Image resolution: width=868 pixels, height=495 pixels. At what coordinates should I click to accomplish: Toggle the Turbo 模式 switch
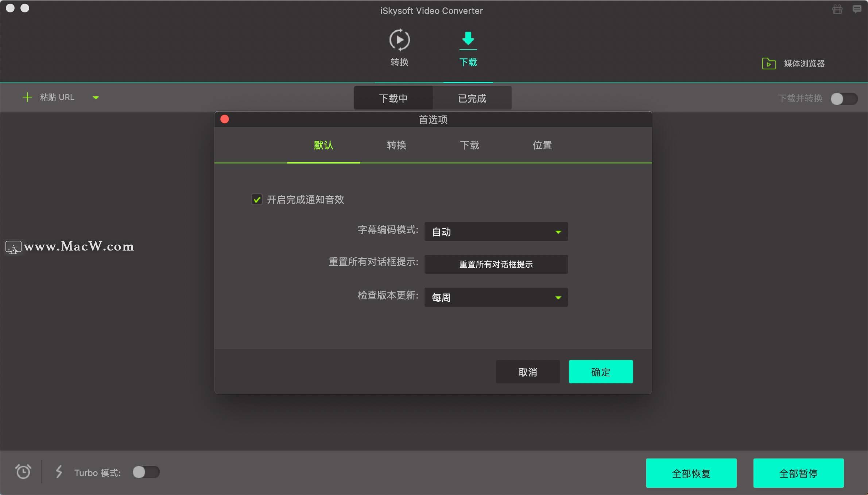(x=146, y=472)
